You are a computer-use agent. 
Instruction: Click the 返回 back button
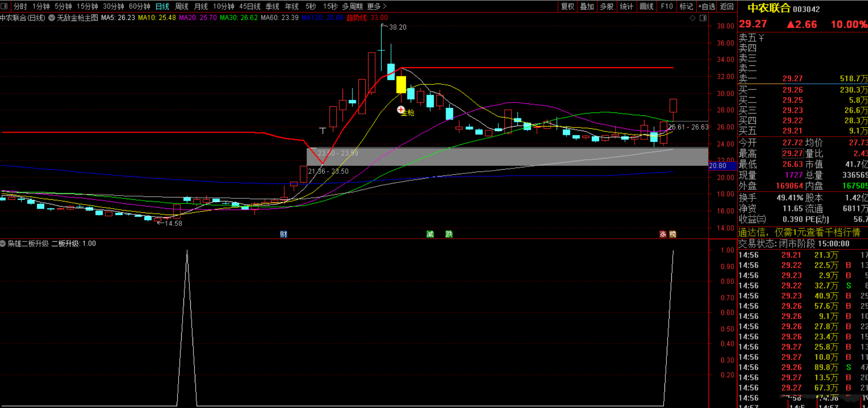click(727, 6)
